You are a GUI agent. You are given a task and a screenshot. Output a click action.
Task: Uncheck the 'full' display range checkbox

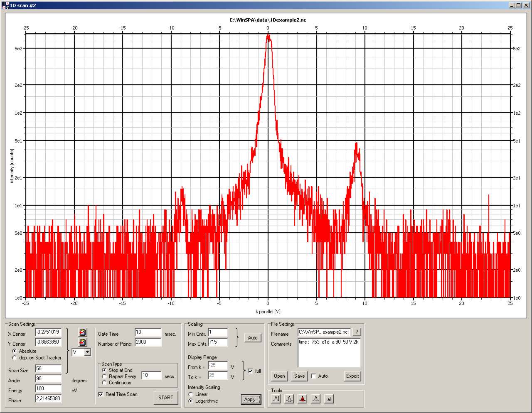250,371
